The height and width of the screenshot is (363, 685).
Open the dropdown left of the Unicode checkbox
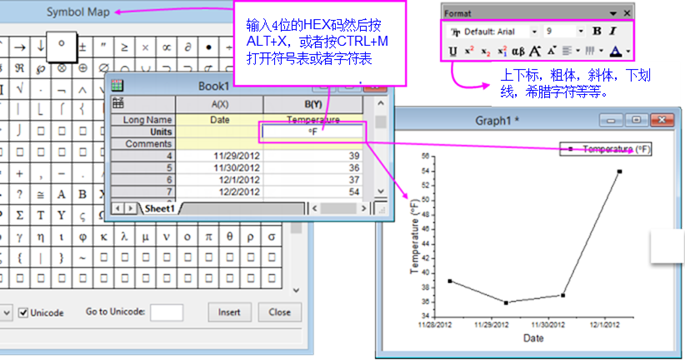(x=6, y=313)
